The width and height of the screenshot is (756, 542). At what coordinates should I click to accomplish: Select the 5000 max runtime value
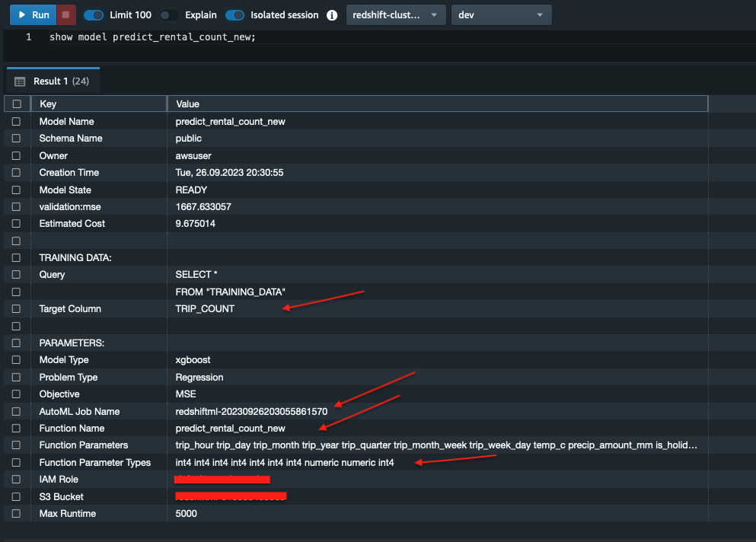(186, 514)
